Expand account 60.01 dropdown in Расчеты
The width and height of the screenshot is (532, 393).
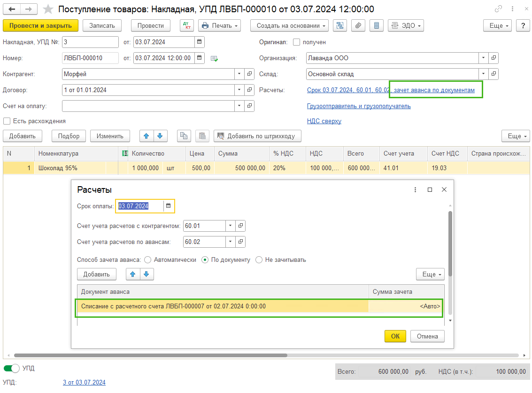click(x=231, y=226)
